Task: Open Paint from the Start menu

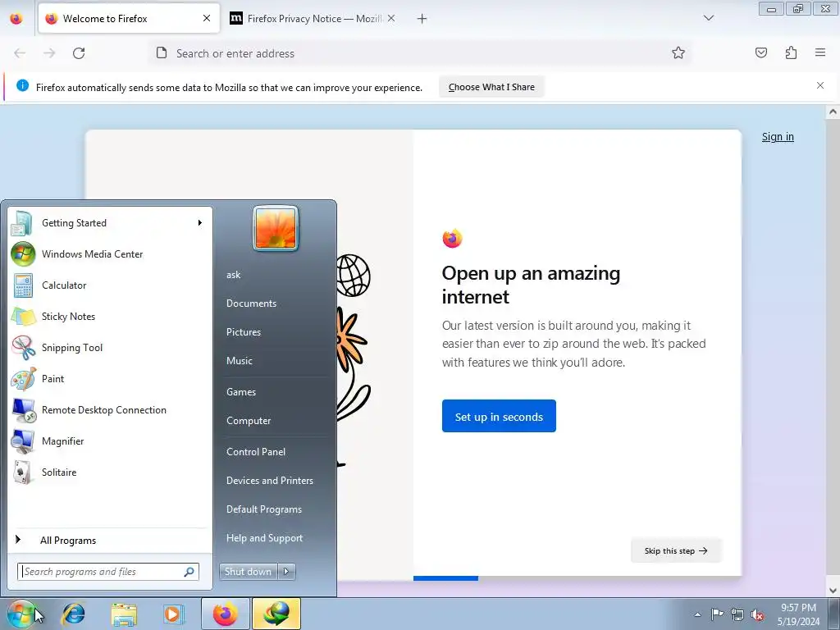Action: tap(111, 378)
